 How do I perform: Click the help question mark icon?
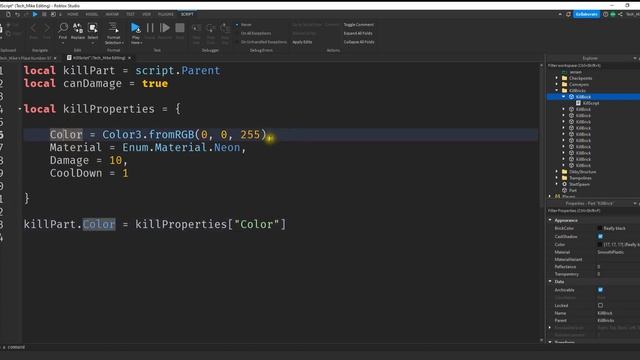point(606,14)
